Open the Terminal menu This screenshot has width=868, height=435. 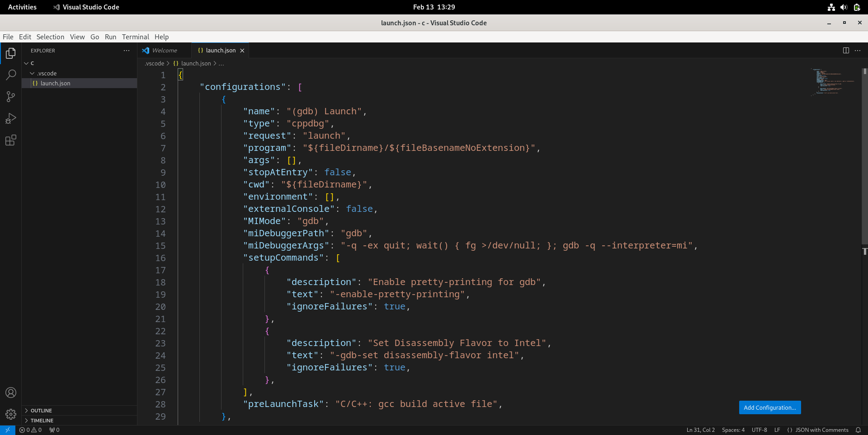point(135,37)
